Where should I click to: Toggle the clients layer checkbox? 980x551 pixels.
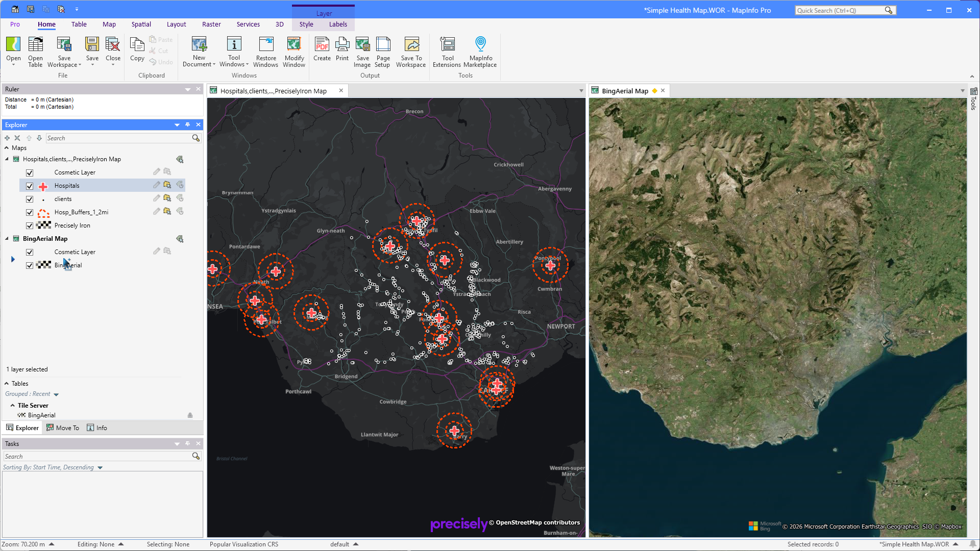tap(30, 199)
